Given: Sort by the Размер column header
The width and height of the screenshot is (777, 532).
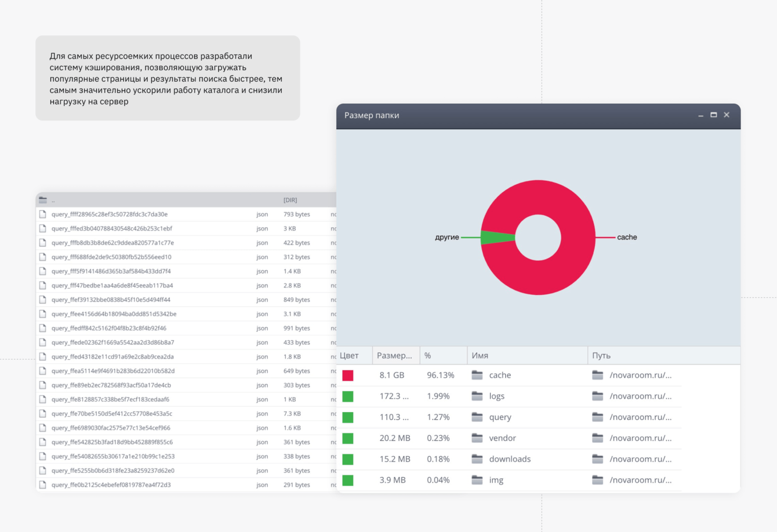Looking at the screenshot, I should [x=396, y=355].
